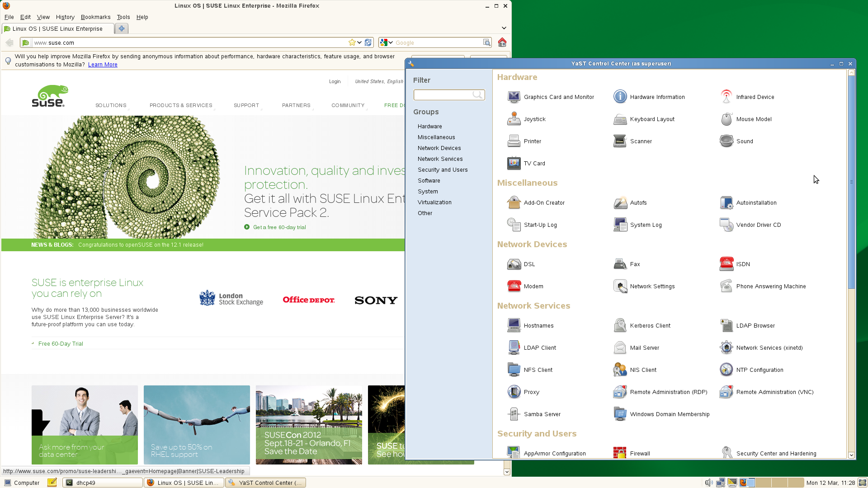Click volume icon in system tray
Viewport: 868px width, 488px height.
tap(709, 483)
